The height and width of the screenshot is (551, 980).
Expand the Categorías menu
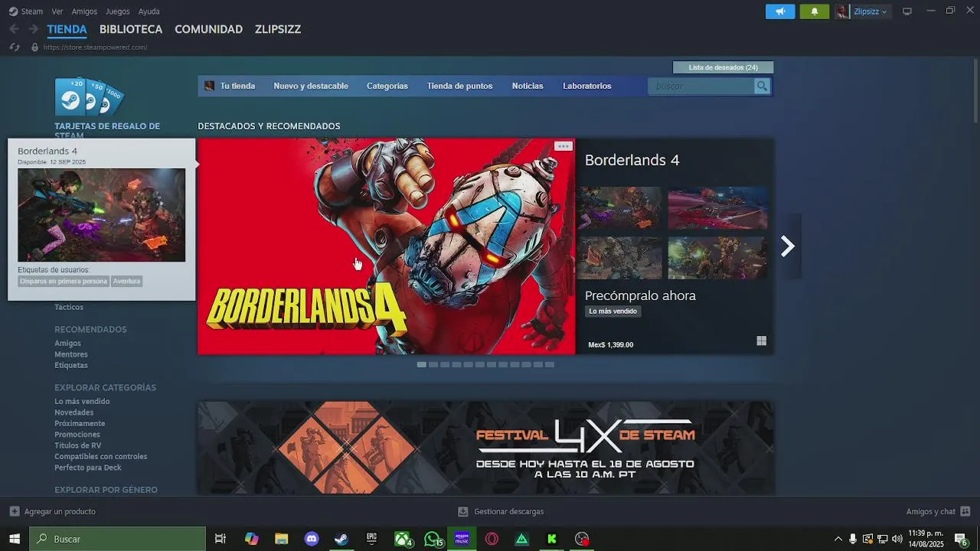(387, 86)
